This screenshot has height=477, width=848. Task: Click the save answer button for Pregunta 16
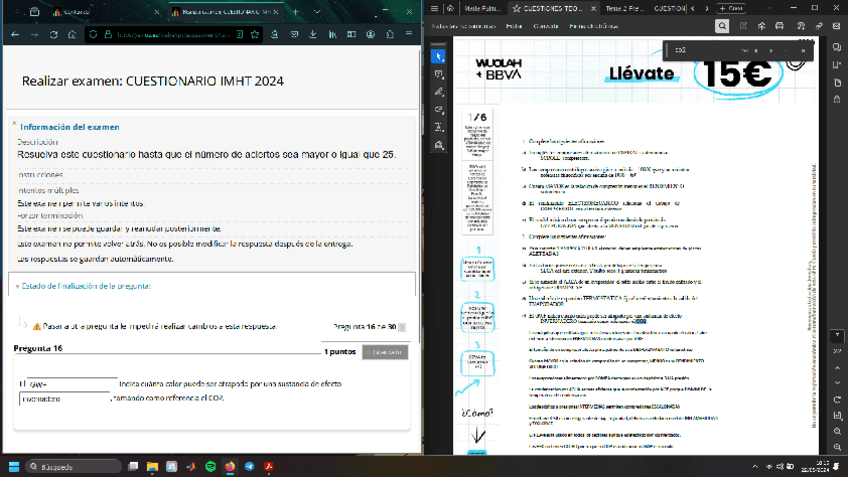(x=384, y=352)
